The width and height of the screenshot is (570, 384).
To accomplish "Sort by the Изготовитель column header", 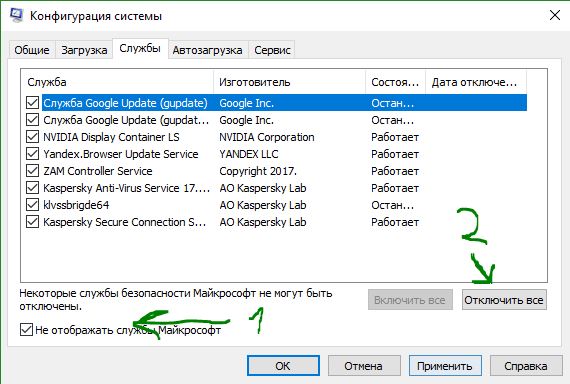I will point(289,82).
